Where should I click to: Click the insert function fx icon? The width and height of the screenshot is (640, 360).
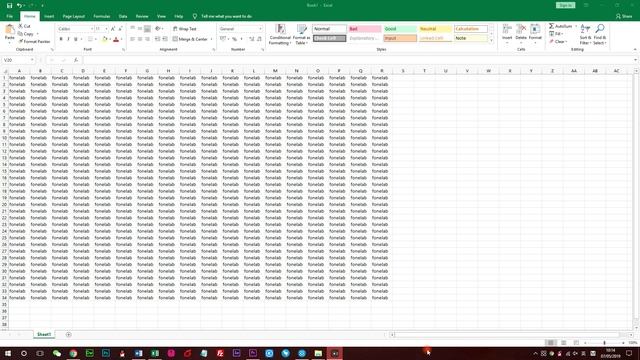coord(76,60)
